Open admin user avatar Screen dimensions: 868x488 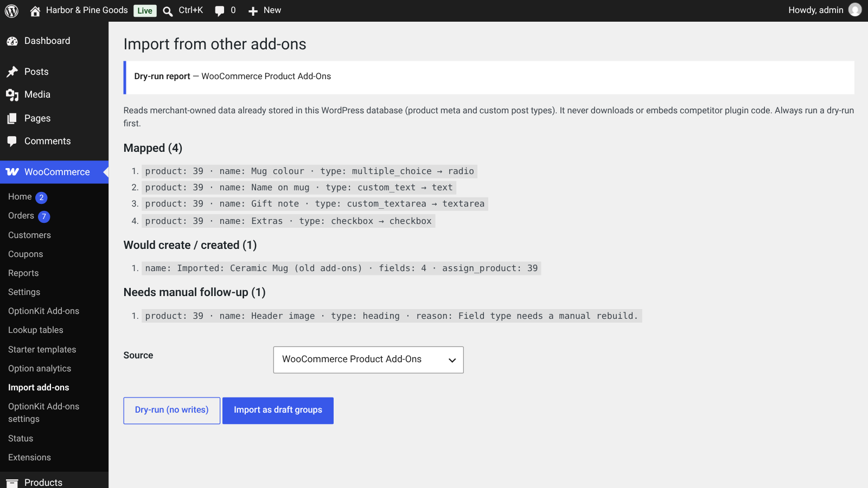coord(855,10)
